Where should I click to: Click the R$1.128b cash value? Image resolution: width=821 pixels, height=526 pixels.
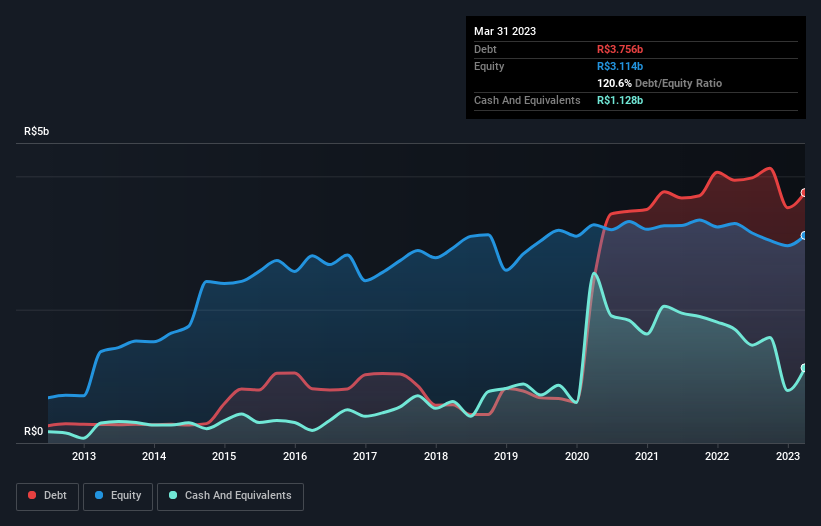[620, 100]
